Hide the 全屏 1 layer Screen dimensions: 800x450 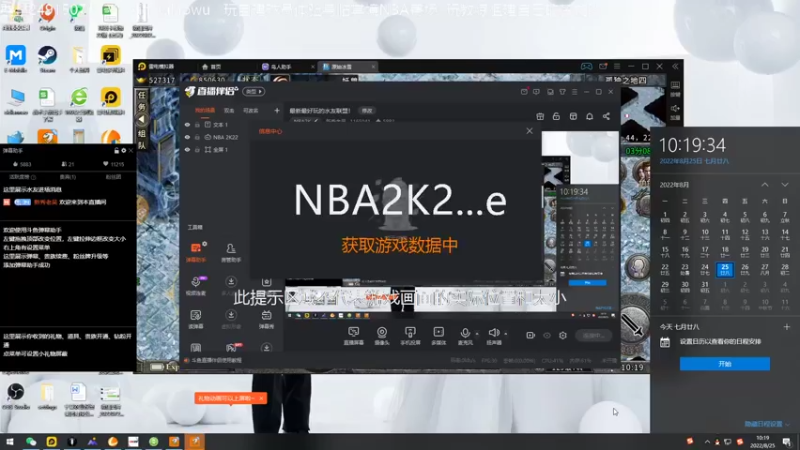187,149
